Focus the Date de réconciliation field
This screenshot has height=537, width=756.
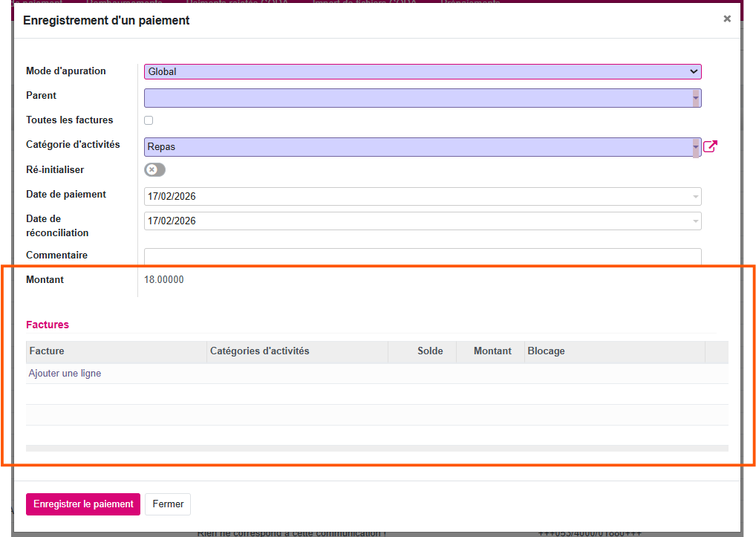[x=416, y=221]
